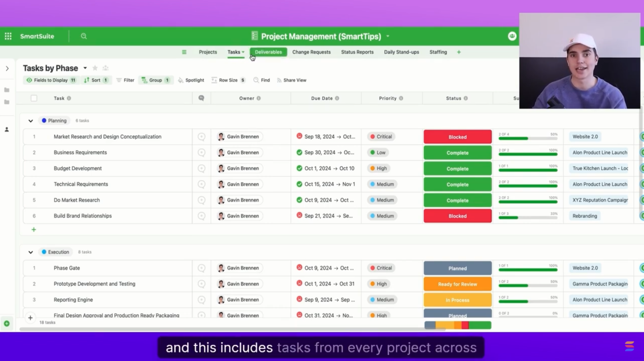Image resolution: width=644 pixels, height=361 pixels.
Task: Open the Status Reports tab
Action: [357, 52]
